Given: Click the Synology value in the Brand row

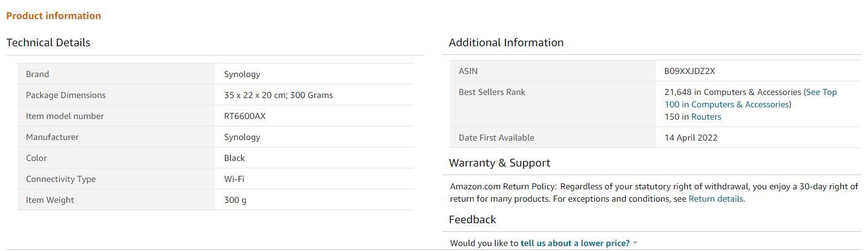Looking at the screenshot, I should (242, 74).
